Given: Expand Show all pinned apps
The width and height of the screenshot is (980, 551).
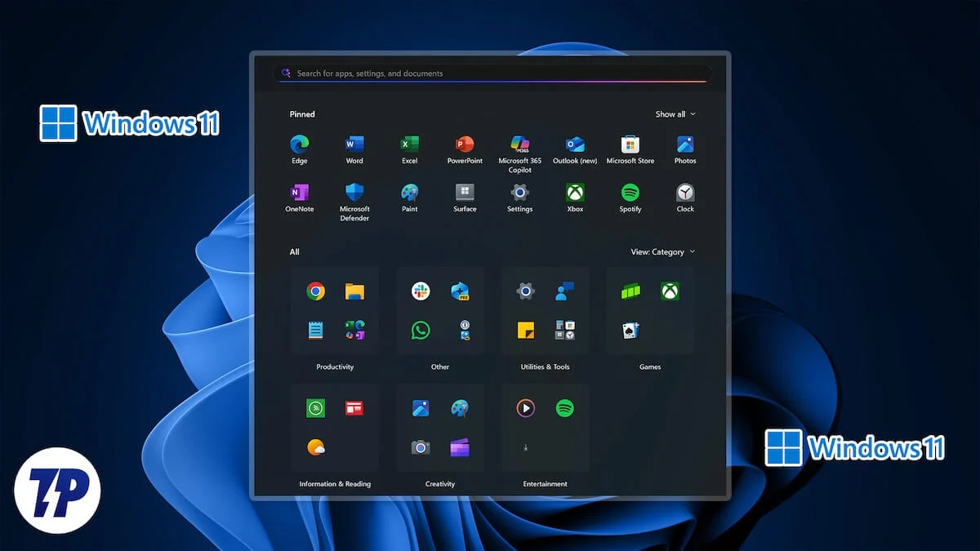Looking at the screenshot, I should (675, 114).
